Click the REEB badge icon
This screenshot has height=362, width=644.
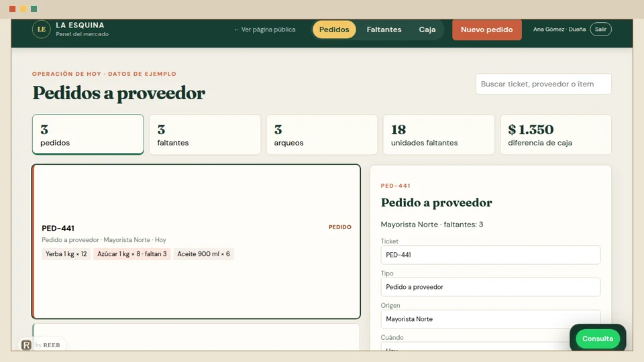(26, 345)
